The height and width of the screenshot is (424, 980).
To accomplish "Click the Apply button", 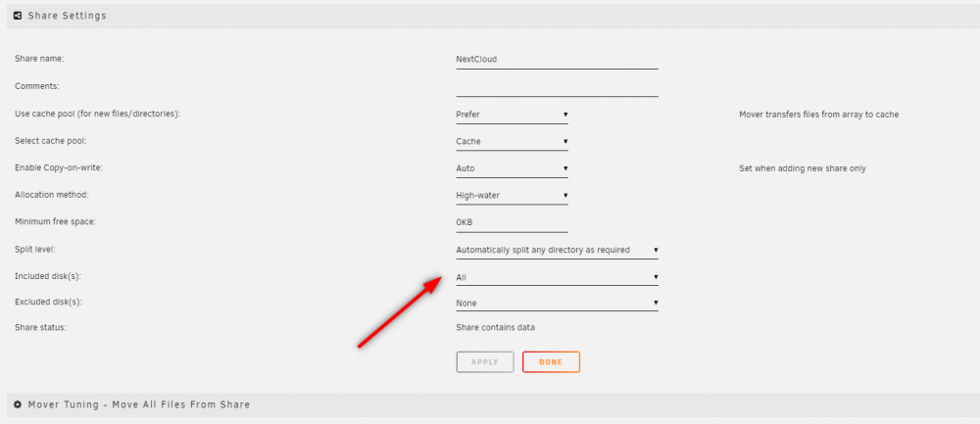I will (485, 362).
